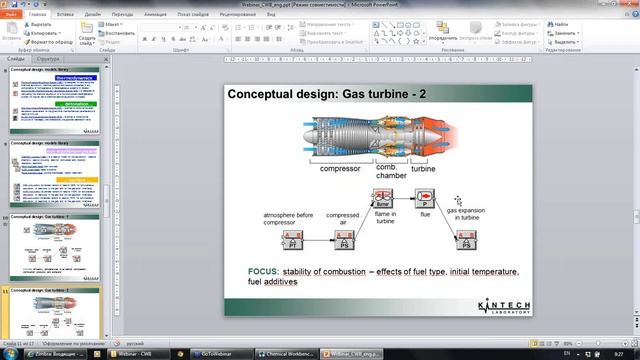Click Формат по образцу format painter
This screenshot has height=360, width=640.
(48, 42)
